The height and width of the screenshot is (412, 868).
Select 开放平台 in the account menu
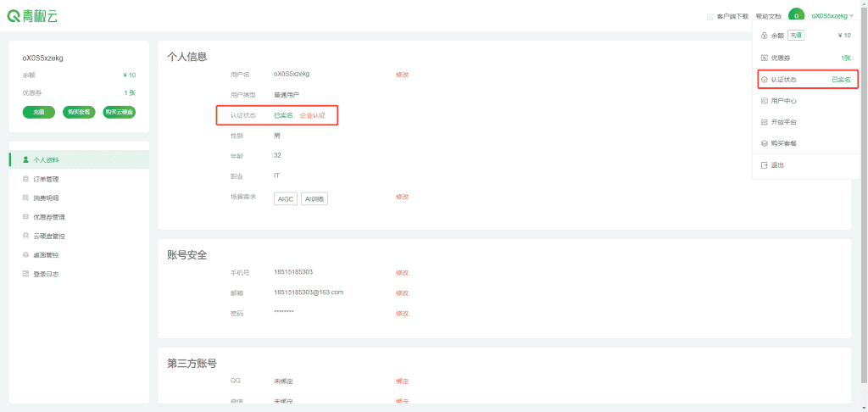(x=783, y=122)
